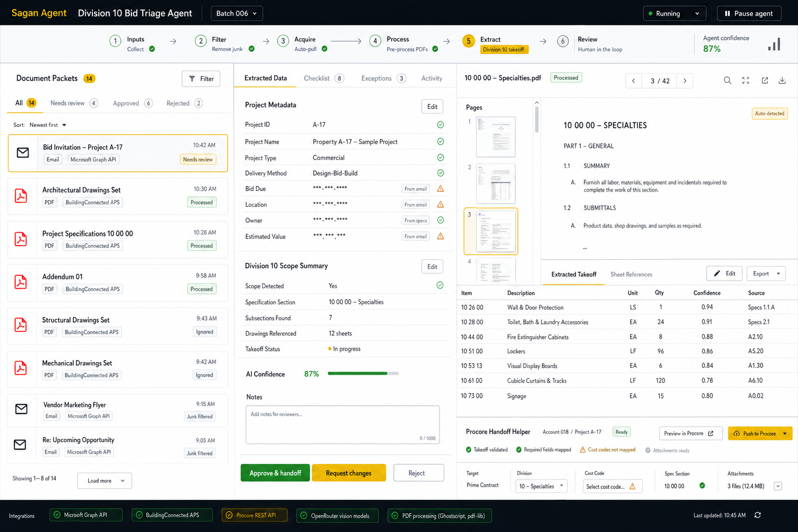Toggle Procore REST API integration
The image size is (798, 532).
pyautogui.click(x=256, y=515)
